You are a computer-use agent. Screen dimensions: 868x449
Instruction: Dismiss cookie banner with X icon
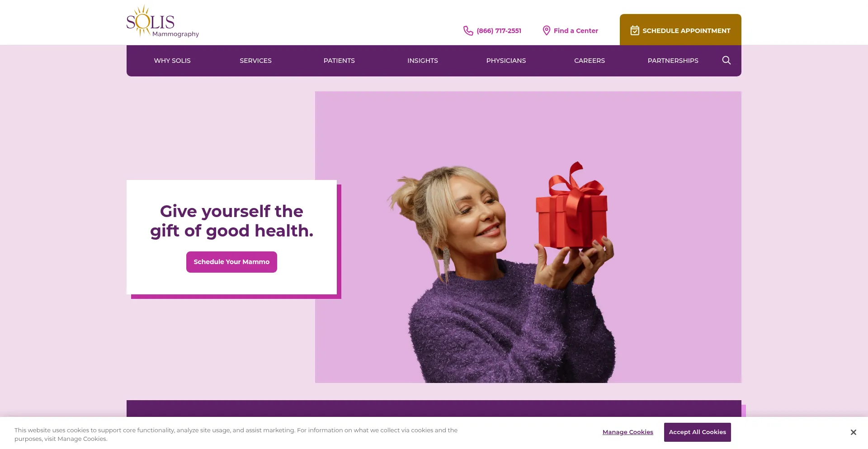(x=853, y=432)
